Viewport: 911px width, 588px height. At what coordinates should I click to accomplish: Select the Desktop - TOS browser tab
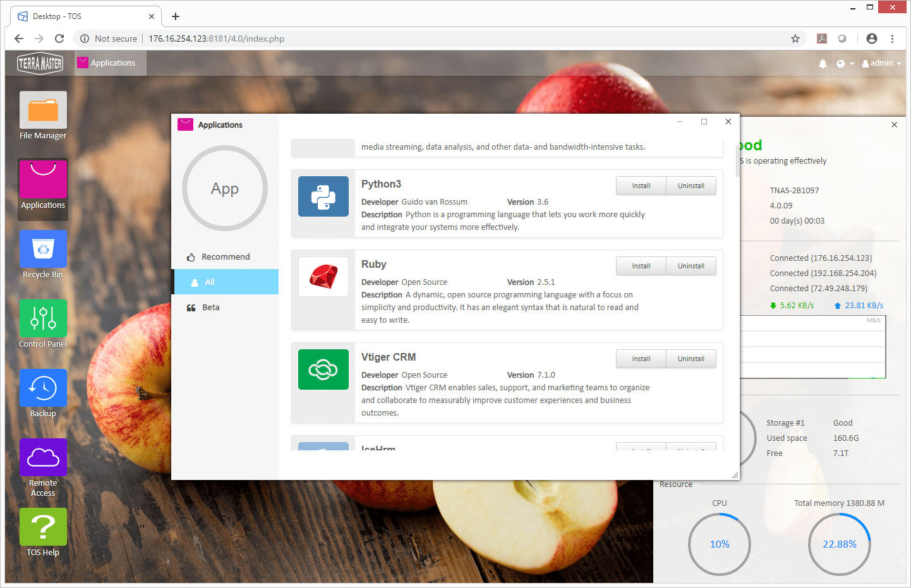(85, 16)
